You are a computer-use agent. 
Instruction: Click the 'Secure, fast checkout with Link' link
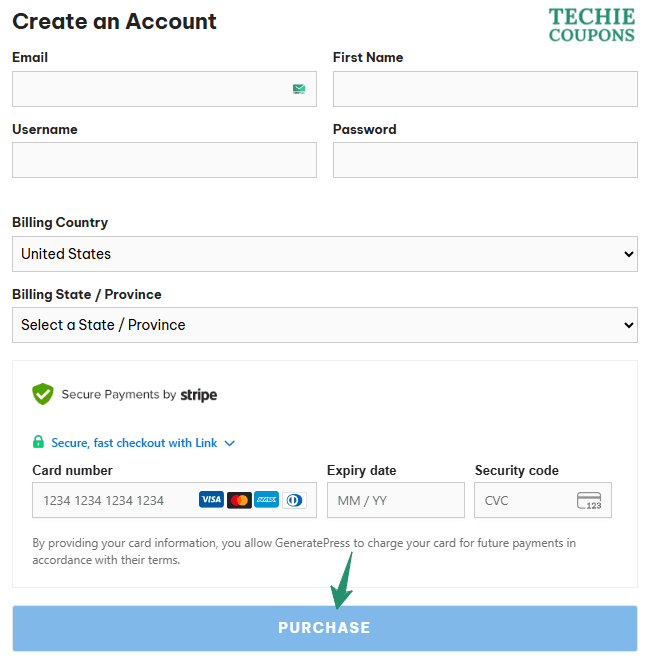(134, 443)
